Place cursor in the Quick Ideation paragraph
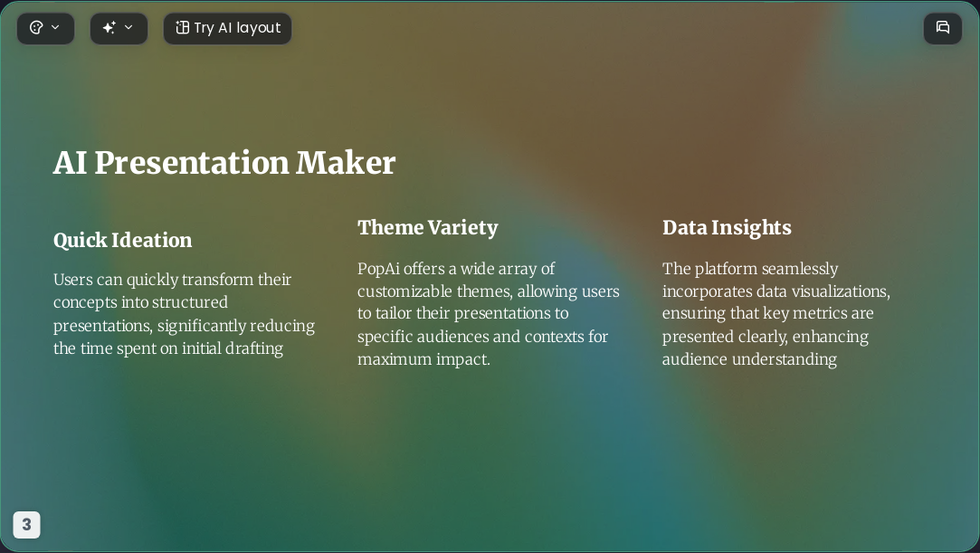980x553 pixels. point(185,314)
